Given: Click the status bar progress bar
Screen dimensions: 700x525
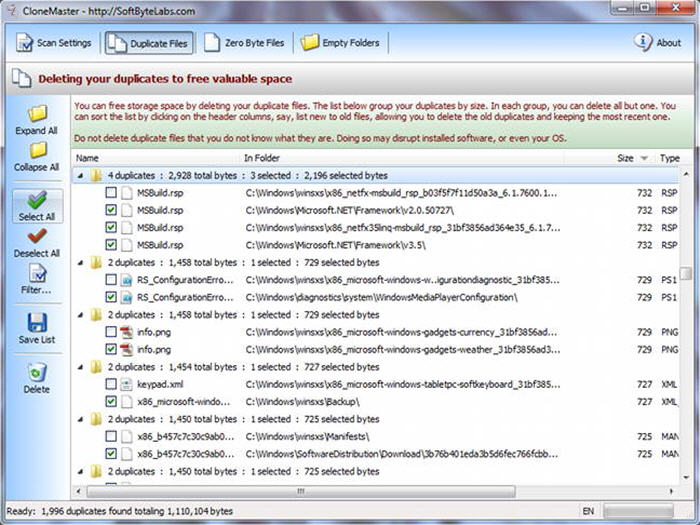Looking at the screenshot, I should [x=638, y=511].
